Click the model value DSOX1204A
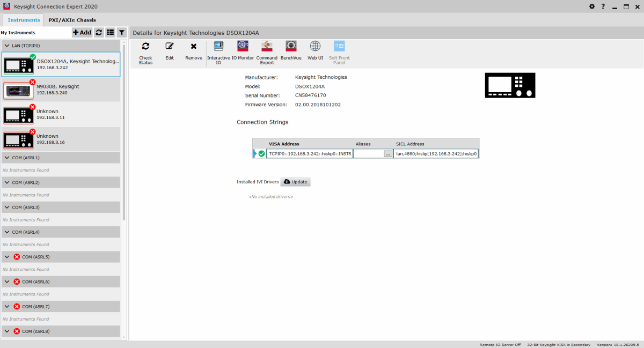This screenshot has height=348, width=644. (x=310, y=86)
